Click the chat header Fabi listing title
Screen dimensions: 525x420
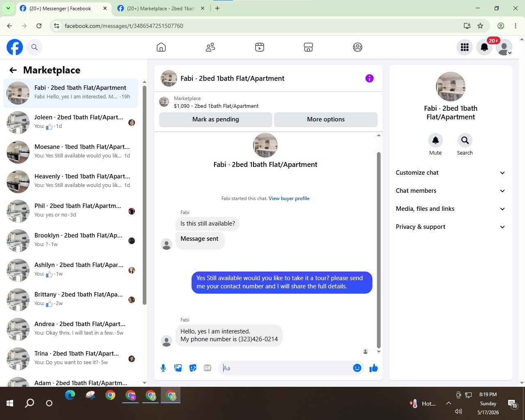click(232, 78)
